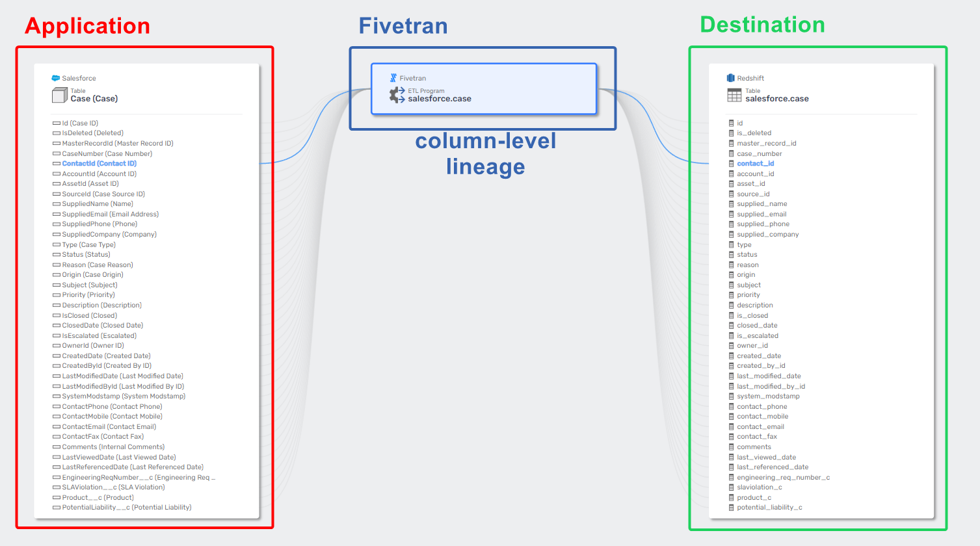Select SourceId (Case Source ID) field
The width and height of the screenshot is (980, 546).
pos(103,194)
